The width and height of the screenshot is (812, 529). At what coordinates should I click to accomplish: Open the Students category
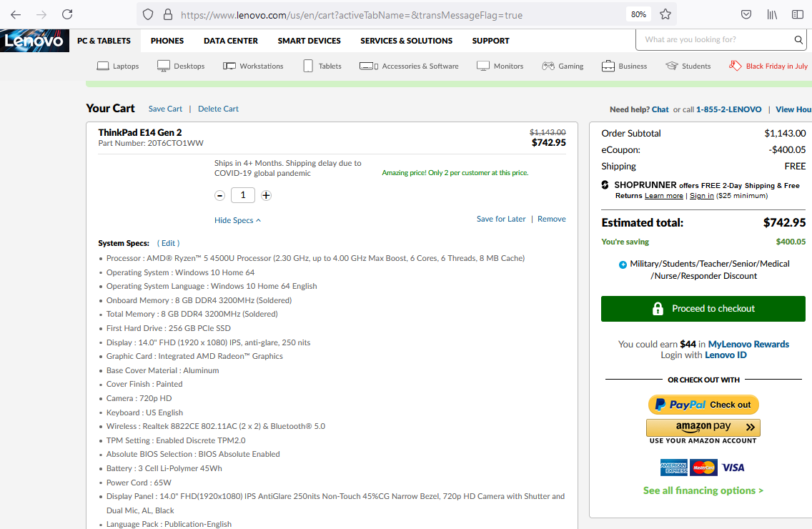pyautogui.click(x=688, y=66)
